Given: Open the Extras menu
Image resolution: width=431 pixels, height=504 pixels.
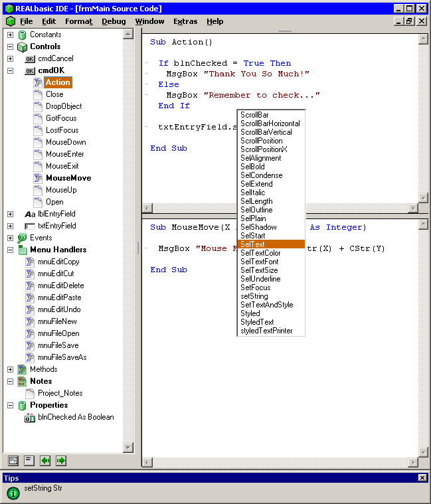Looking at the screenshot, I should (185, 21).
